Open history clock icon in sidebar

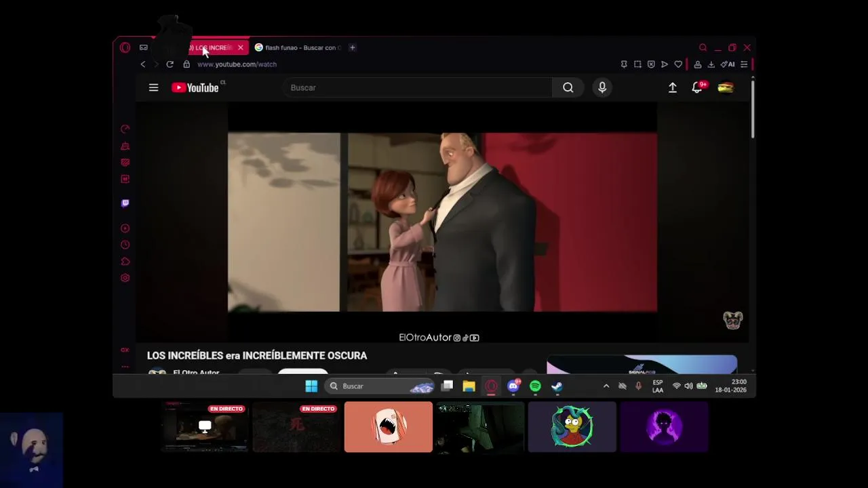click(125, 245)
